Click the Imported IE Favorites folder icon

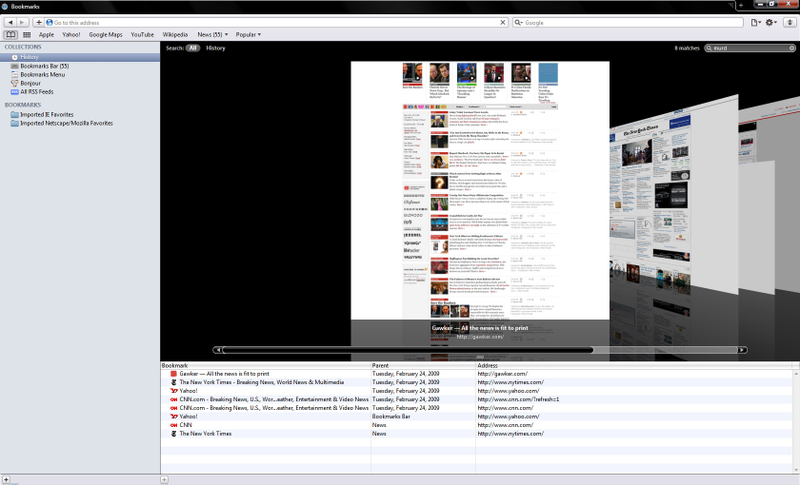click(15, 115)
